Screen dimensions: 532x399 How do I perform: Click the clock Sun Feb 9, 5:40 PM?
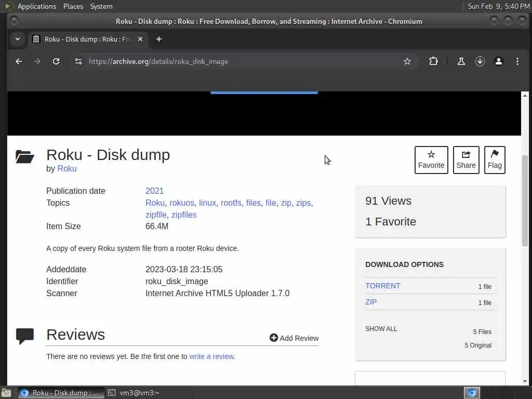coord(498,6)
